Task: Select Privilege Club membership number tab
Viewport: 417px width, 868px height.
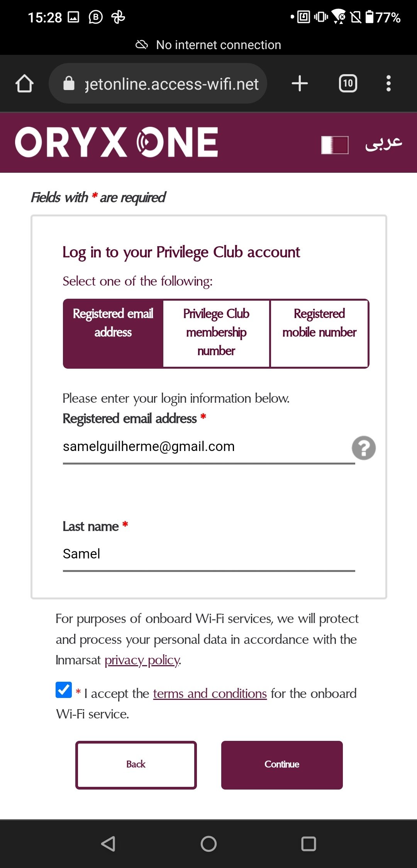Action: point(216,333)
